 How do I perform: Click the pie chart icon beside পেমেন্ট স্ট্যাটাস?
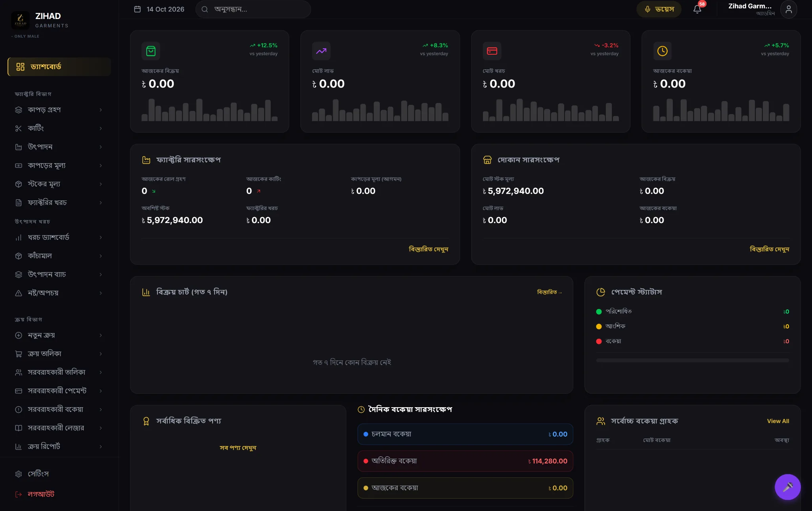(x=601, y=292)
